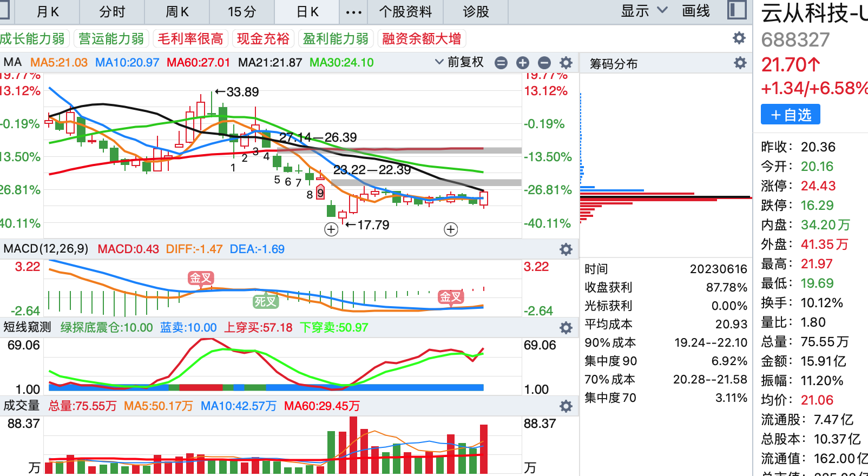
Task: Expand the 前复权 adjustment dropdown
Action: (459, 62)
